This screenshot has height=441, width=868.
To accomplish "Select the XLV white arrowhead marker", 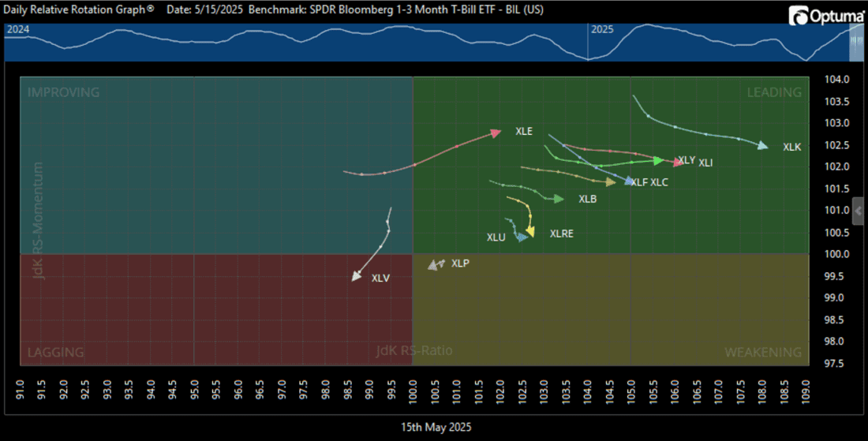I will (357, 276).
